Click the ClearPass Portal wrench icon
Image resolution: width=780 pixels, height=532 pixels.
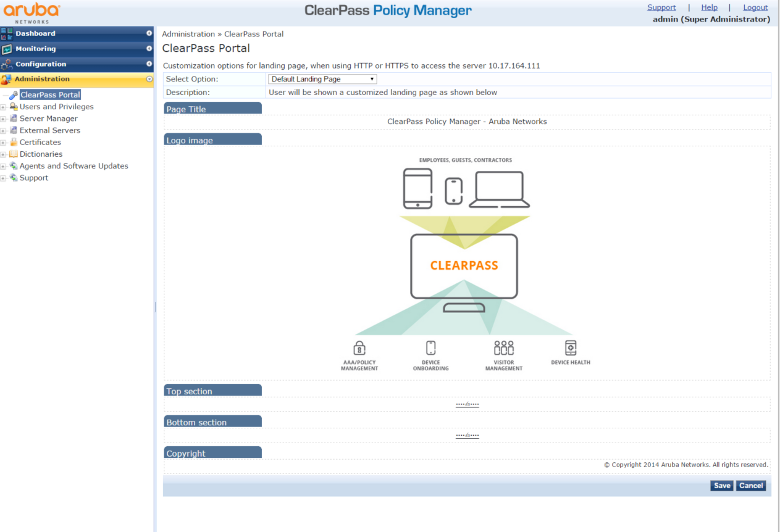click(x=14, y=95)
